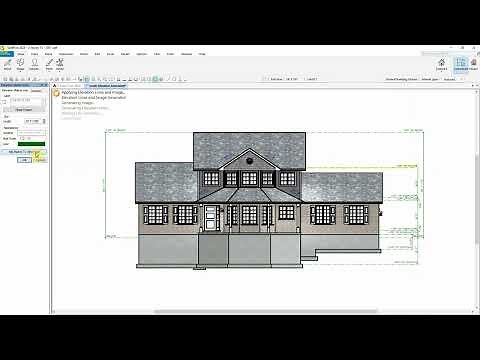Click the fifth ribbon icon with crossed arrows
Viewport: 480px width, 360px height.
(x=60, y=64)
